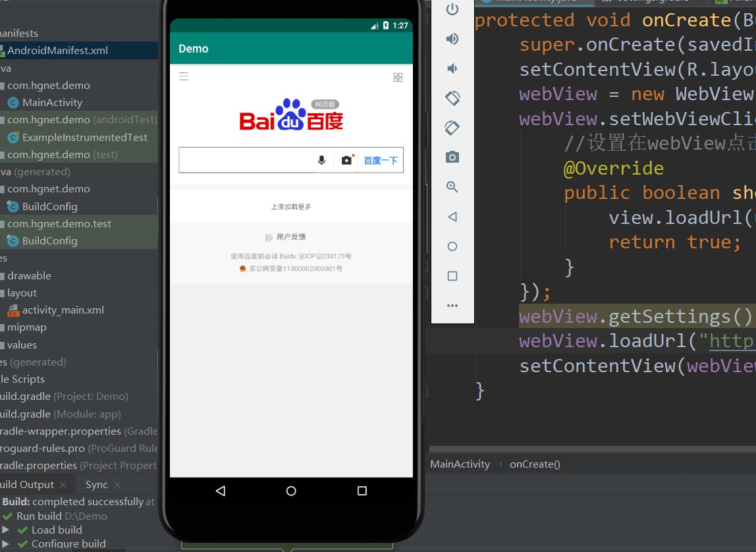Screen dimensions: 756x552
Task: Click the MainActivity class icon in project tree
Action: pyautogui.click(x=13, y=103)
